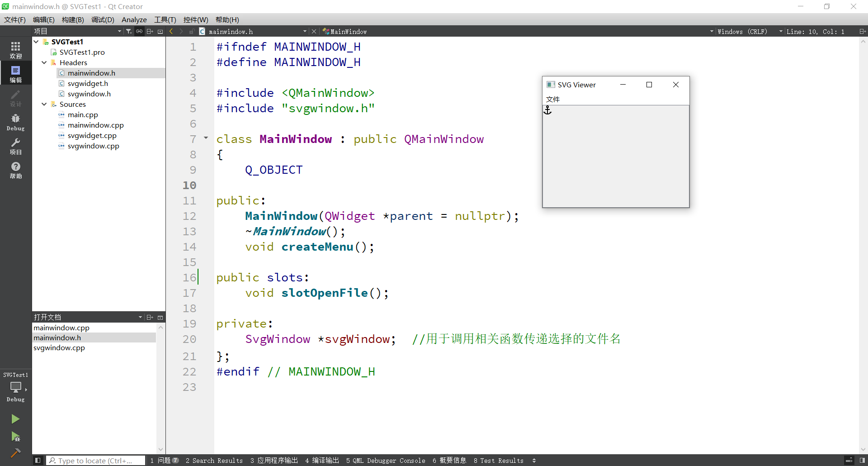Click the SVGTest1 kit selector monitor icon
The image size is (868, 466).
pyautogui.click(x=16, y=388)
